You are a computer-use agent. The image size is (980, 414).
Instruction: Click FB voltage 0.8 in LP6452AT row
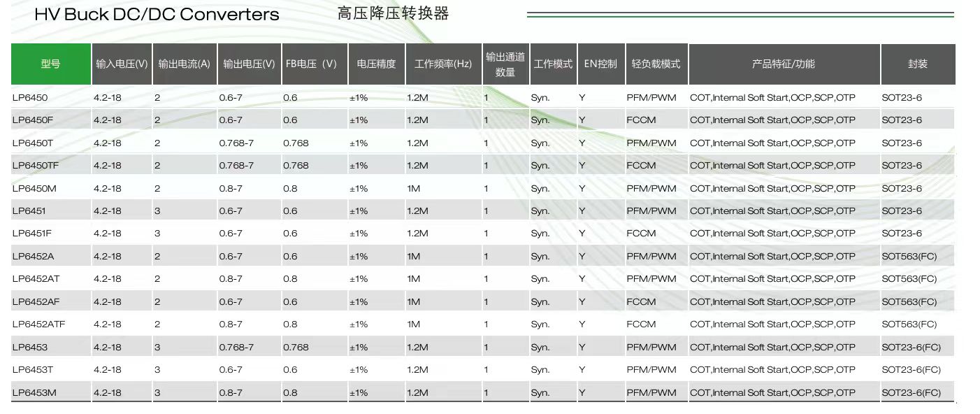click(290, 279)
